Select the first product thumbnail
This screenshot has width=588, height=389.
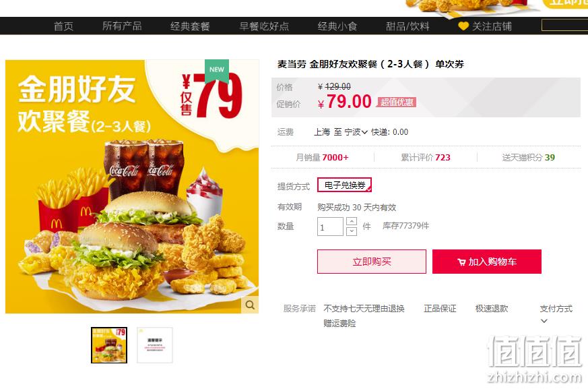(x=109, y=345)
